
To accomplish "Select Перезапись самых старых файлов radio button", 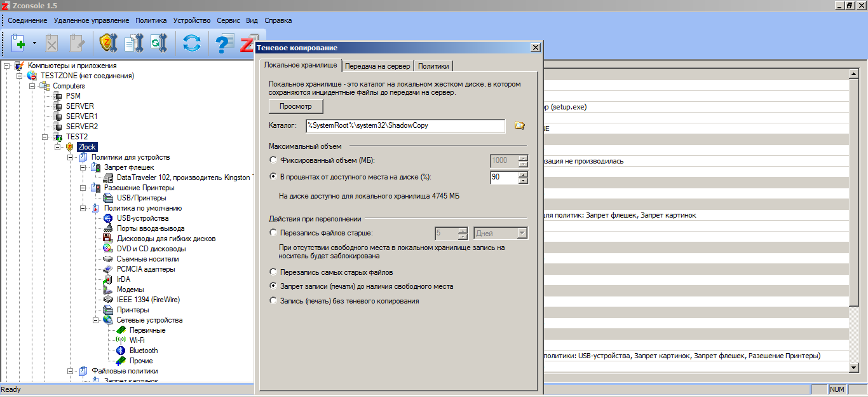I will click(273, 272).
